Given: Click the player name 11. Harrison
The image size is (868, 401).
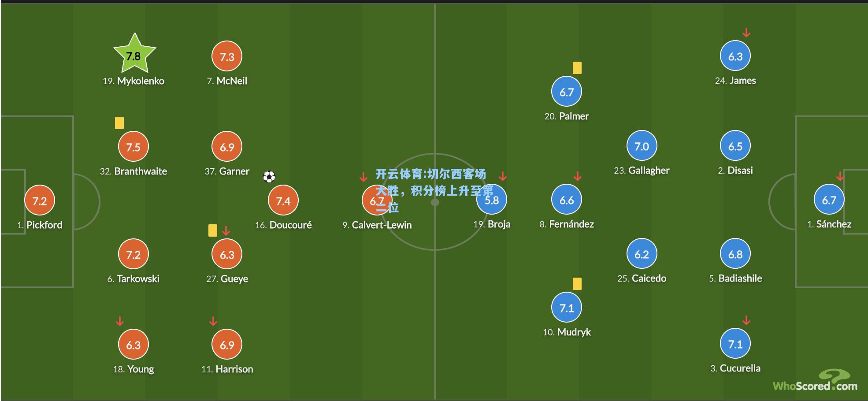Looking at the screenshot, I should (227, 369).
